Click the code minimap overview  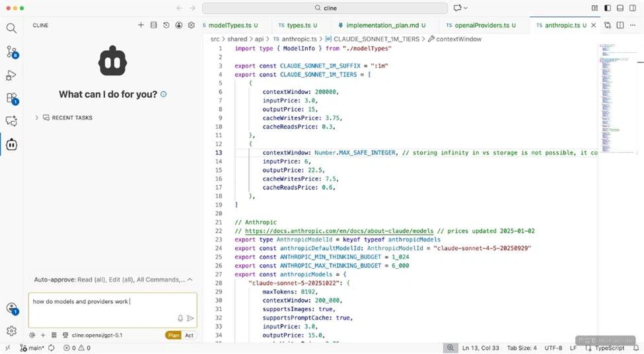click(x=618, y=98)
